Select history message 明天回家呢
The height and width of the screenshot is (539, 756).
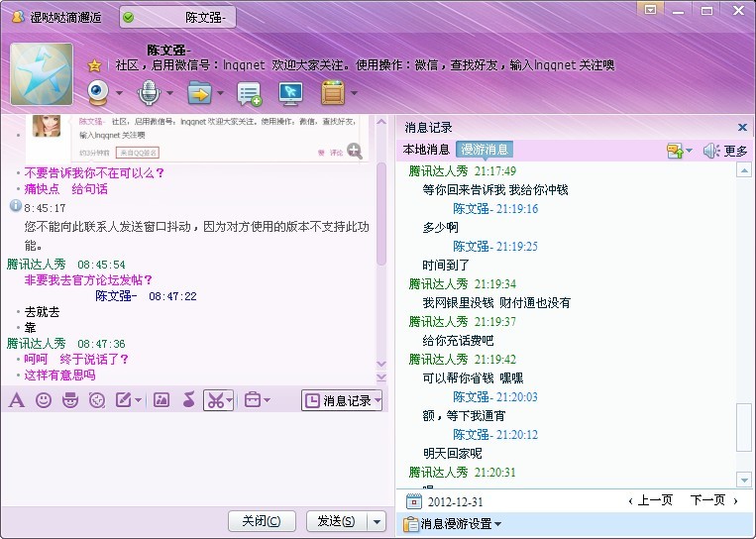[x=452, y=453]
